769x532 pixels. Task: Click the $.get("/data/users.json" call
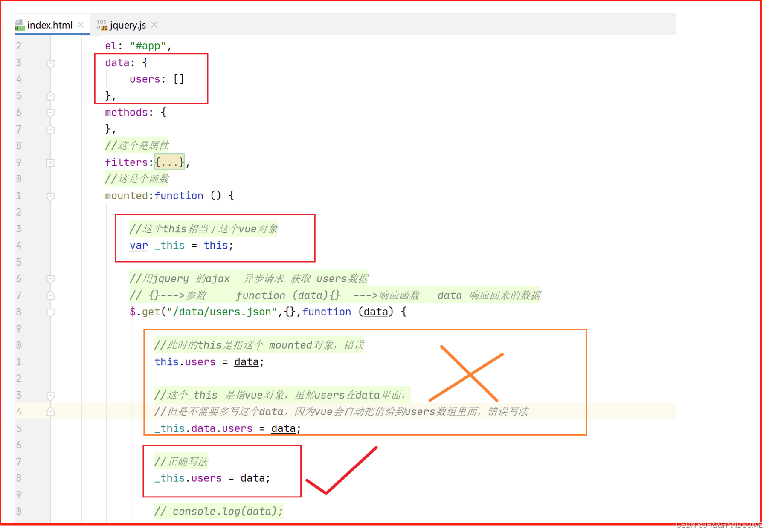(x=203, y=312)
